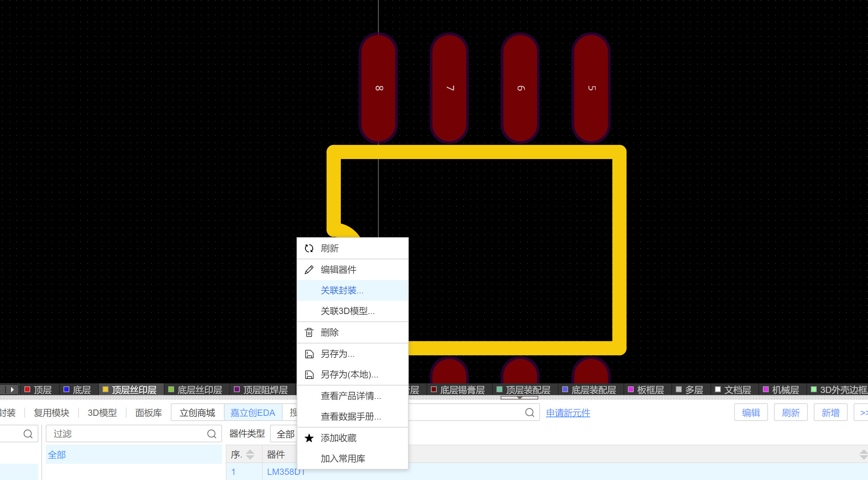Sort by 序 column arrows

[x=250, y=455]
